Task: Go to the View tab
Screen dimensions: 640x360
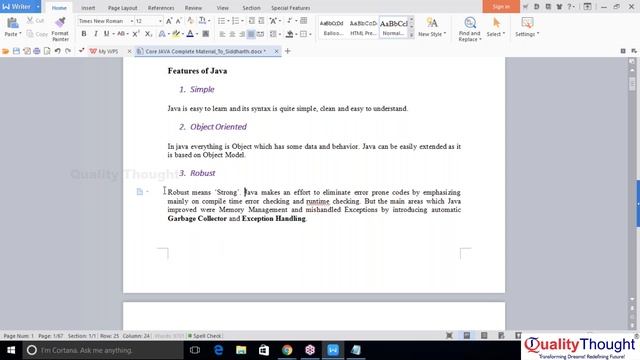Action: [222, 8]
